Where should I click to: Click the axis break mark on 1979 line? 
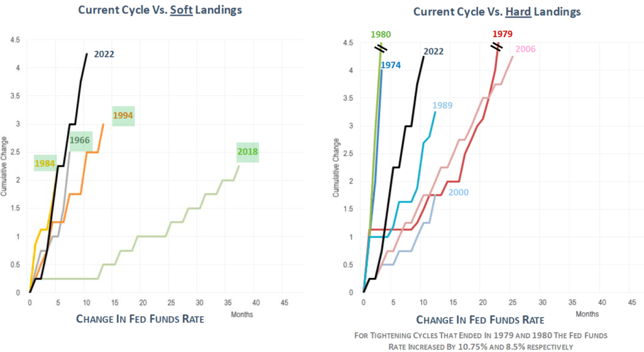(497, 47)
